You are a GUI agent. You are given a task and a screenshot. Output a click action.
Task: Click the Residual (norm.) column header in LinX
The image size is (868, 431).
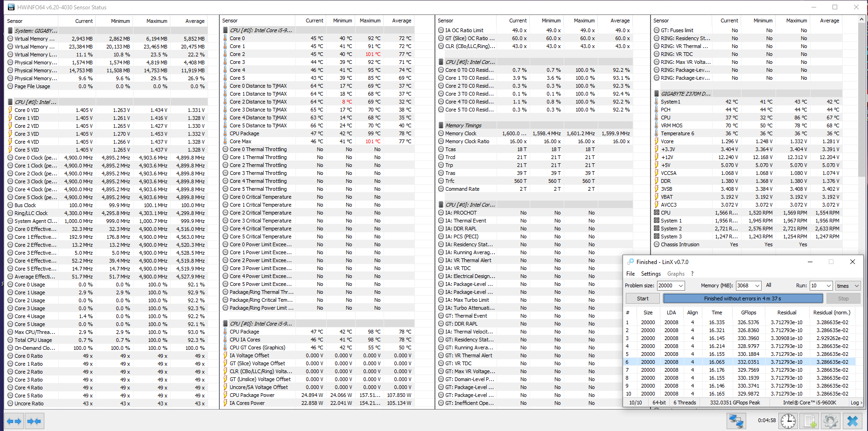click(x=832, y=313)
